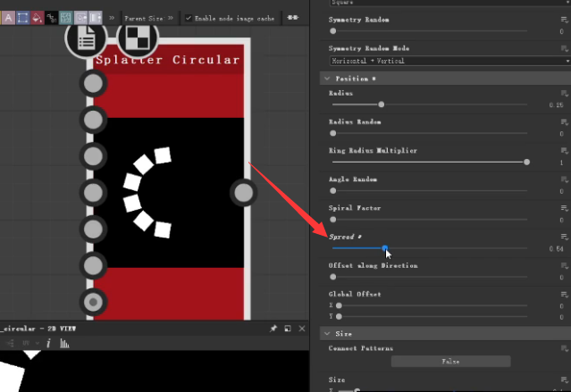571x392 pixels.
Task: Expand hidden toolbar items with double chevron
Action: 112,18
